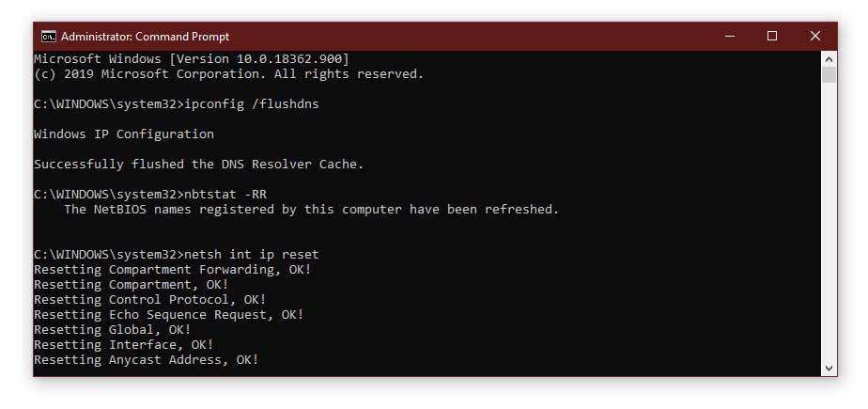Click 'Resetting Anycast Address, OK!' line

pos(147,360)
